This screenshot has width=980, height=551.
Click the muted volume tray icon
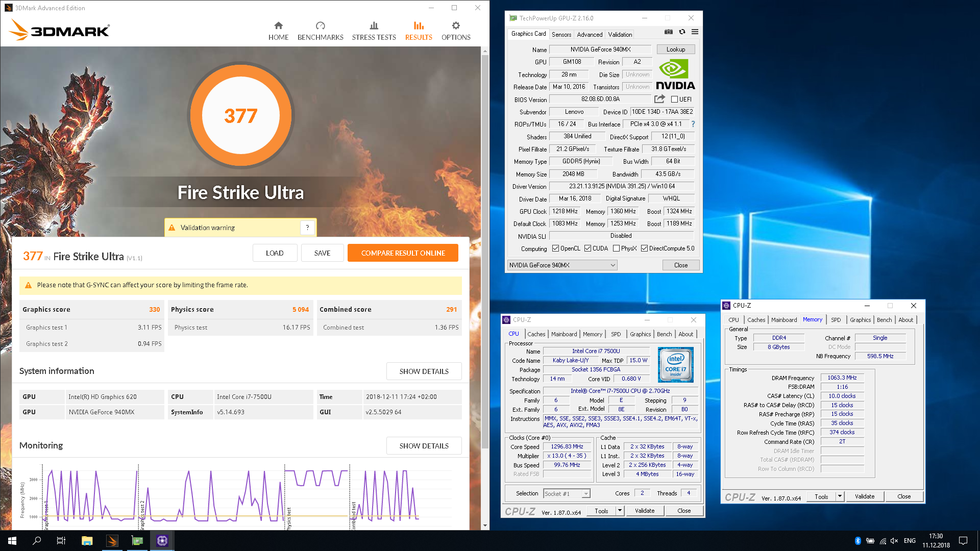(894, 541)
